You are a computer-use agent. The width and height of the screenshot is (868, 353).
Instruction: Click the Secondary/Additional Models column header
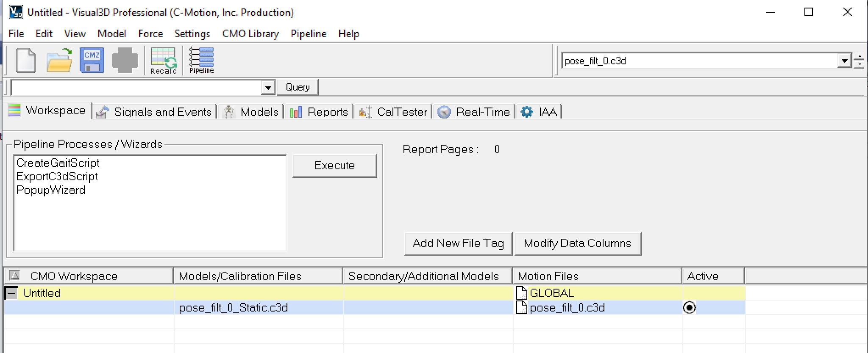pyautogui.click(x=428, y=276)
